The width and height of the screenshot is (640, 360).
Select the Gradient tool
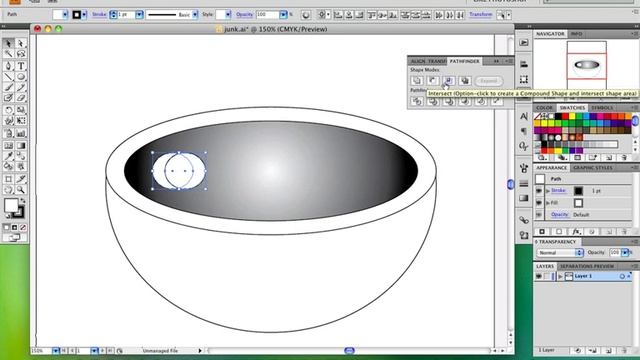pos(21,145)
